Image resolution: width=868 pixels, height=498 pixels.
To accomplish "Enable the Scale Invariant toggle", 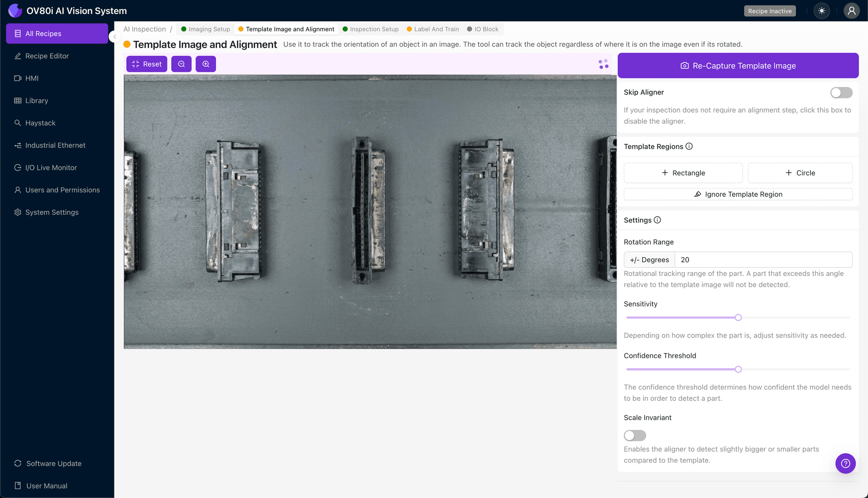I will click(635, 435).
